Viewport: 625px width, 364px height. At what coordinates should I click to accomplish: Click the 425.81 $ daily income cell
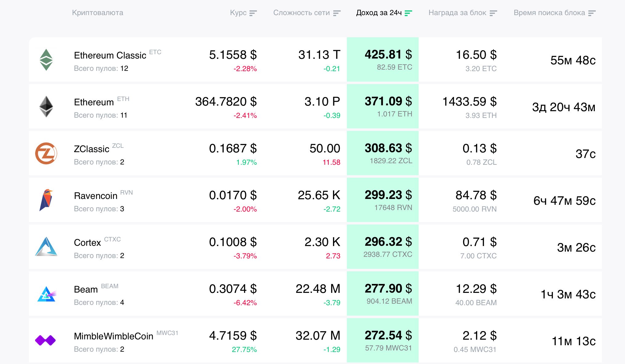(383, 59)
